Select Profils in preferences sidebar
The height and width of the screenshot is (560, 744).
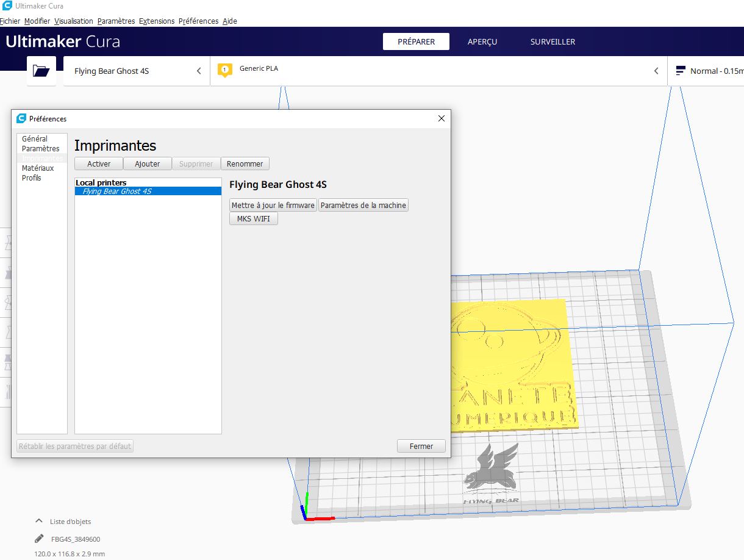(41, 178)
